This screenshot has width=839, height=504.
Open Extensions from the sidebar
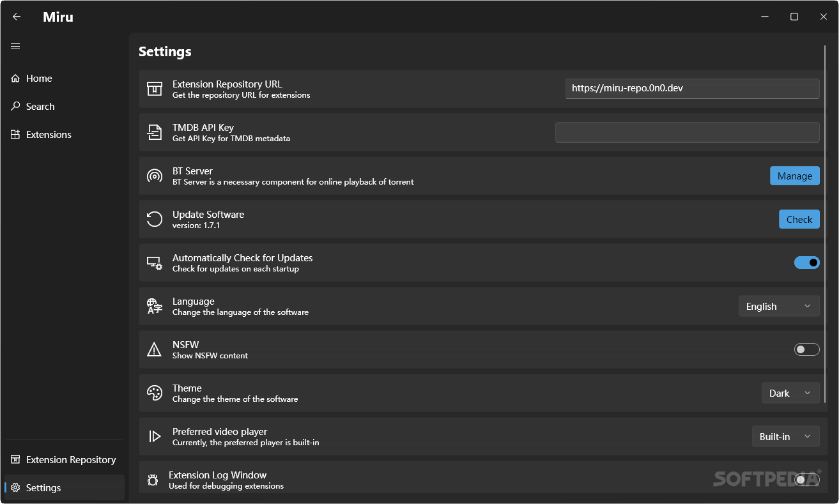click(65, 134)
